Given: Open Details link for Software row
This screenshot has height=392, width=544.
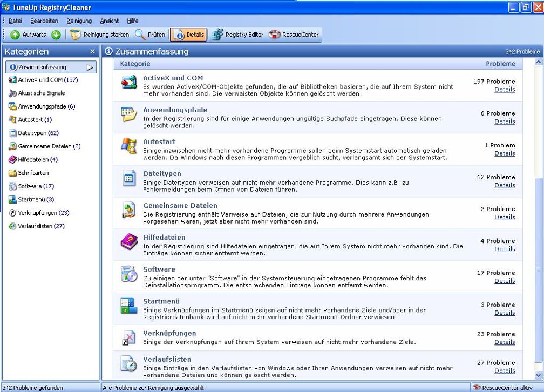Looking at the screenshot, I should (505, 281).
